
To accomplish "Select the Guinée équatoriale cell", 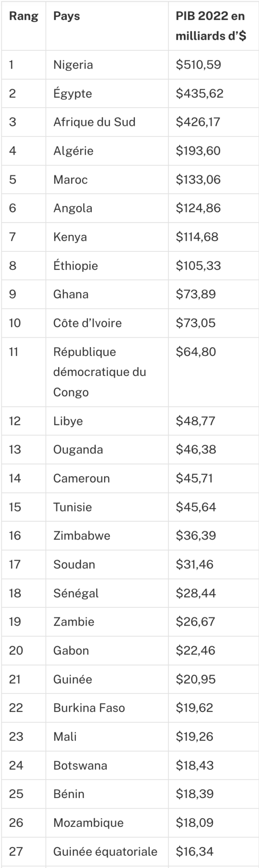I will pos(105,851).
